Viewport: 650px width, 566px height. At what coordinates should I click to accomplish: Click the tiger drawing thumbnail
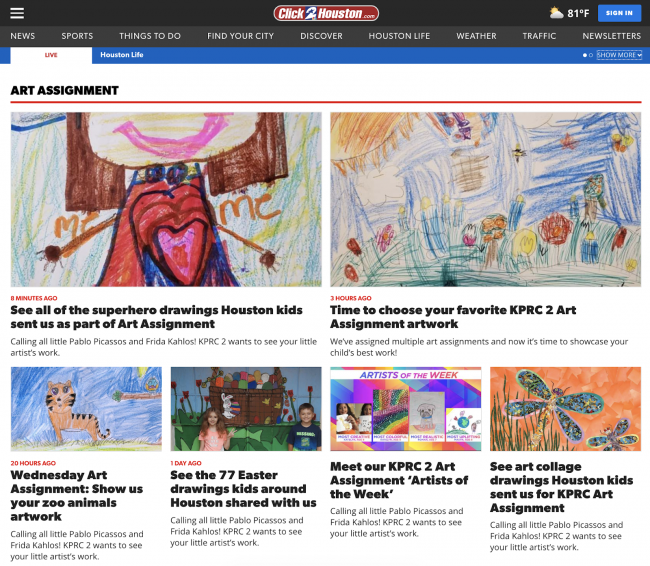pyautogui.click(x=86, y=409)
